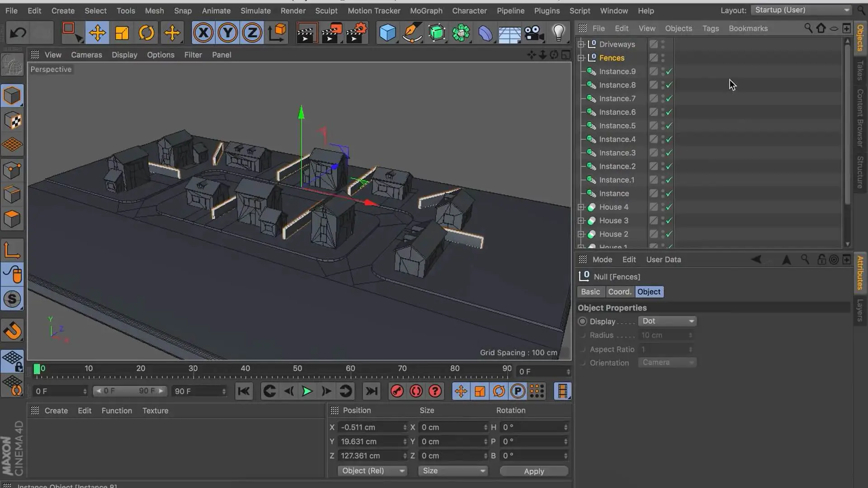This screenshot has height=488, width=868.
Task: Activate the Scale tool in top toolbar
Action: pyautogui.click(x=122, y=33)
